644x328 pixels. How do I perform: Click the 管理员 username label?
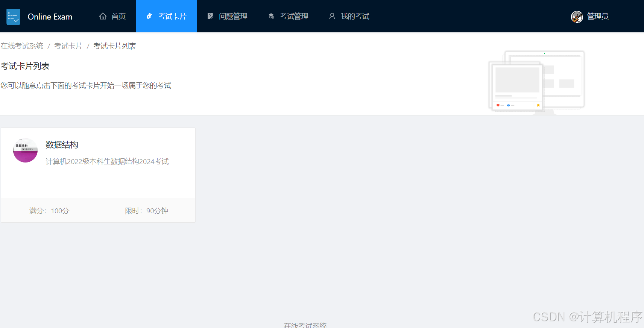click(x=598, y=16)
